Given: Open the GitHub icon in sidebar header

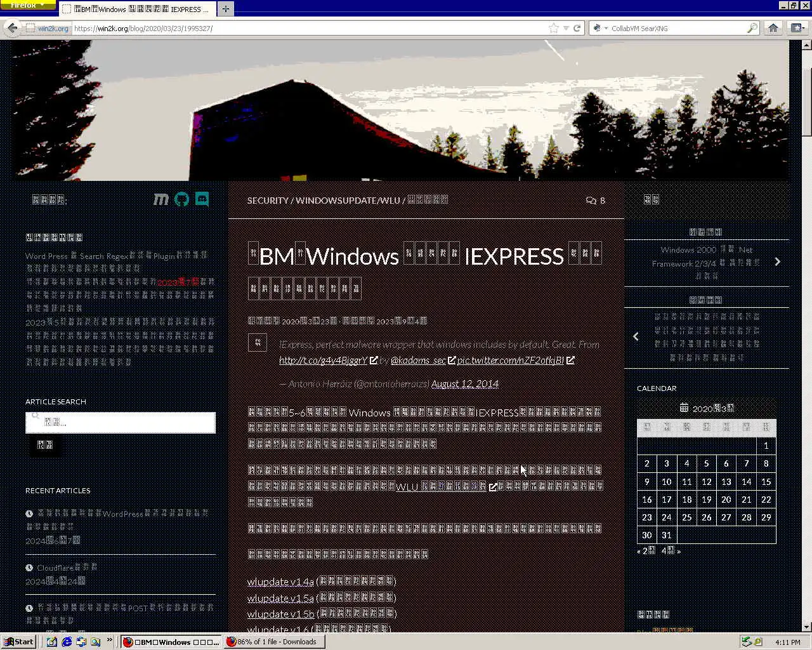Looking at the screenshot, I should click(181, 199).
